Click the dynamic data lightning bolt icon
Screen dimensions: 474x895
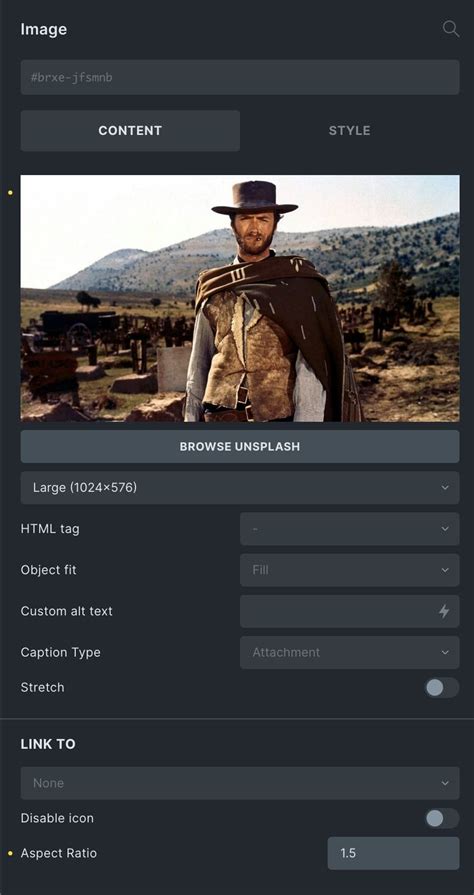pyautogui.click(x=444, y=611)
